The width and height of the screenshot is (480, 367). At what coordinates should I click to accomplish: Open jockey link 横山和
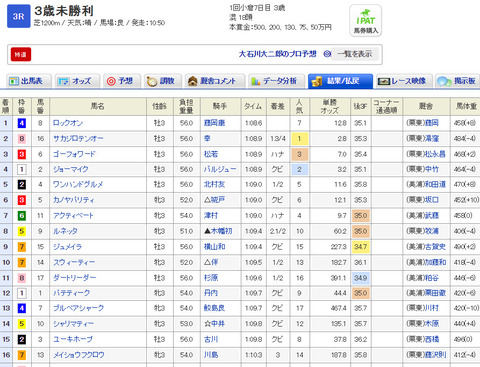(214, 247)
